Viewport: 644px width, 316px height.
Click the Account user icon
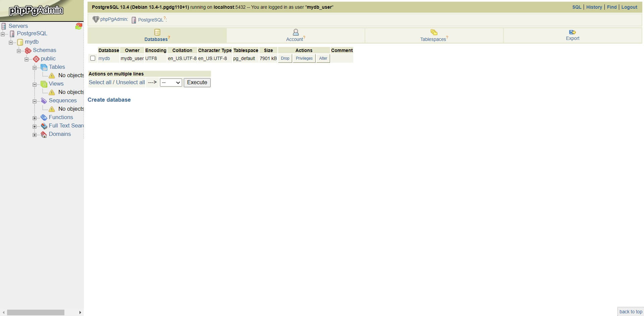[x=296, y=32]
